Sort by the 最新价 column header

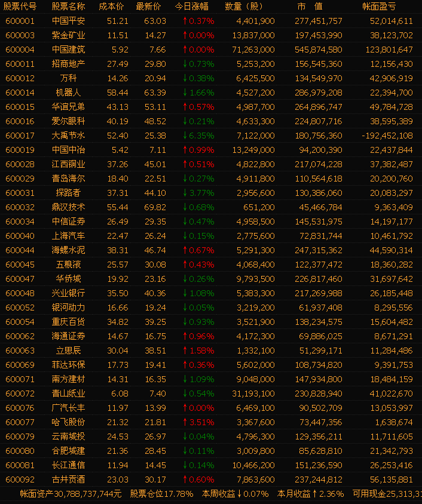pos(148,7)
